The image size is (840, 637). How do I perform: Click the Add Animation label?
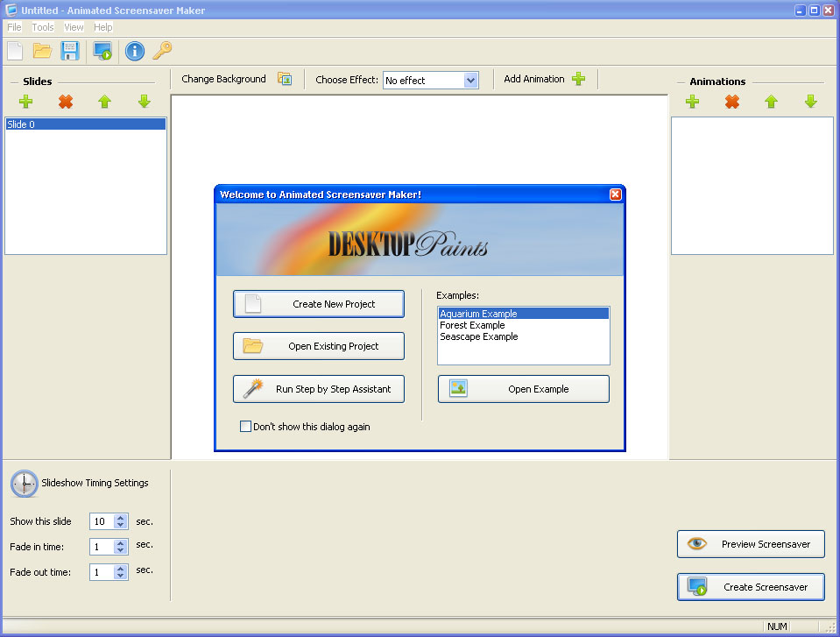pos(534,79)
